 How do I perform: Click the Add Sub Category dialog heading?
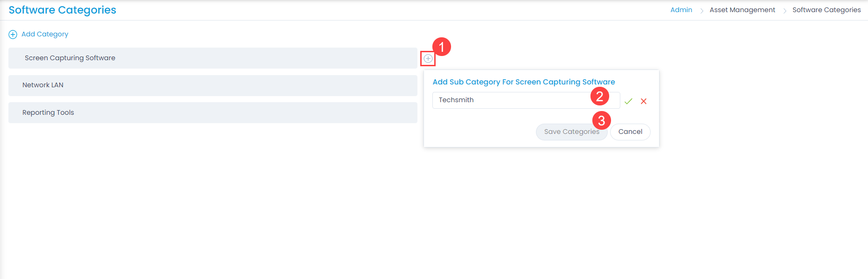pyautogui.click(x=524, y=82)
